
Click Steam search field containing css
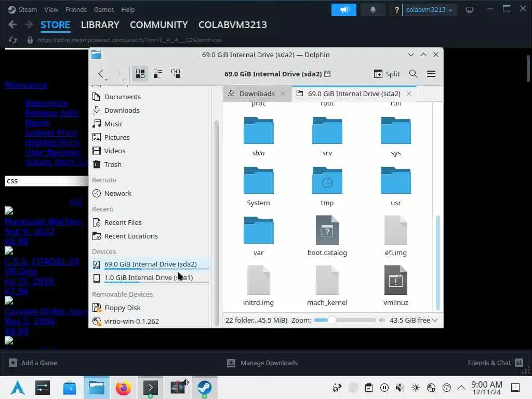[46, 181]
